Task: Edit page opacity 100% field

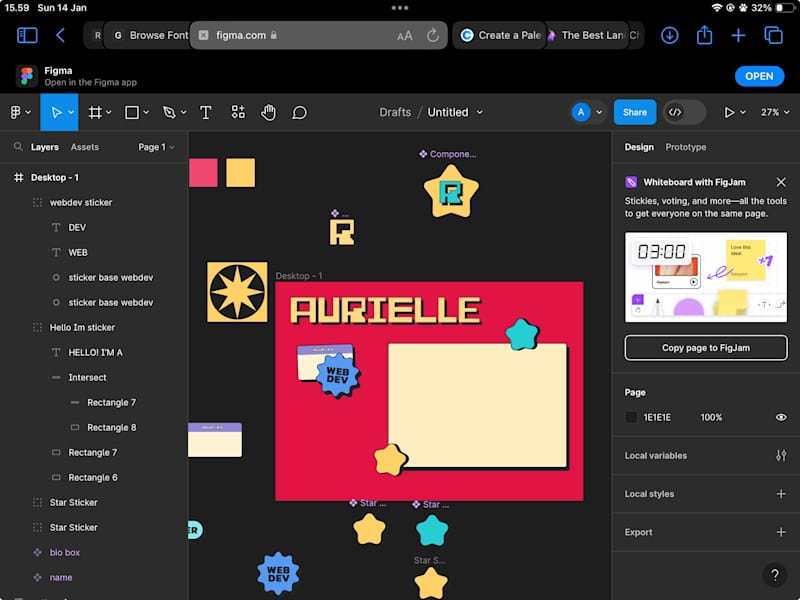Action: 711,417
